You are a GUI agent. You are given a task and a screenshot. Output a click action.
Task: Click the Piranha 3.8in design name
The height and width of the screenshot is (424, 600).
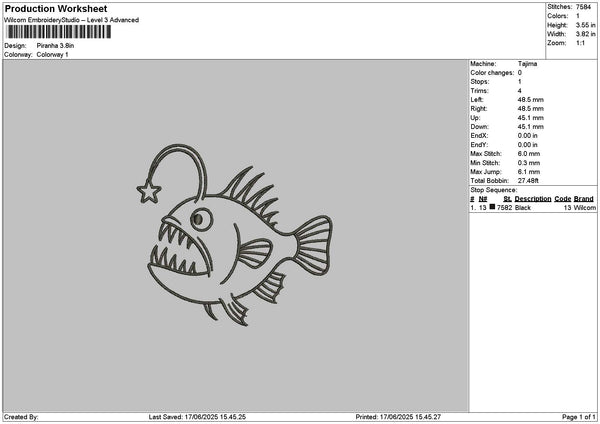pyautogui.click(x=55, y=46)
